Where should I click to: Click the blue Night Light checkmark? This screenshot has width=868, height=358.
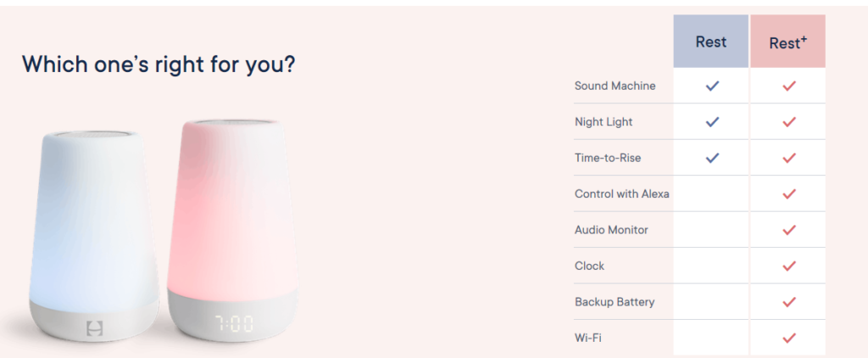712,122
